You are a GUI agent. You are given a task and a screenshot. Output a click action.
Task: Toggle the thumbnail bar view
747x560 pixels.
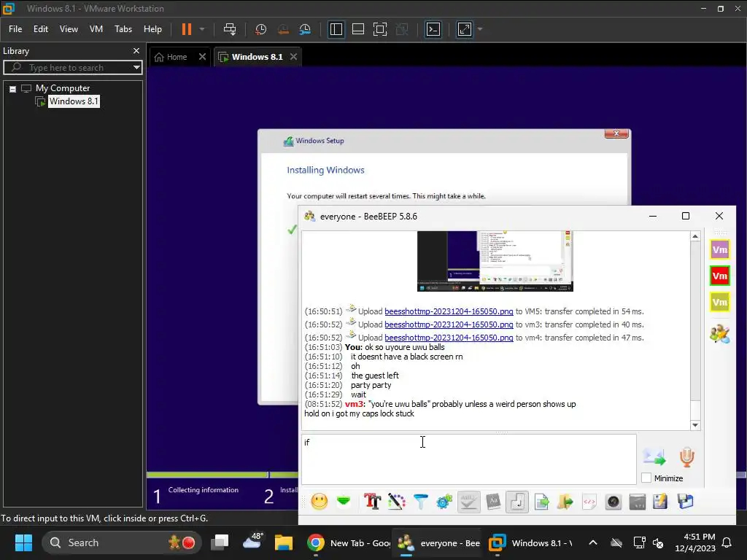click(357, 29)
